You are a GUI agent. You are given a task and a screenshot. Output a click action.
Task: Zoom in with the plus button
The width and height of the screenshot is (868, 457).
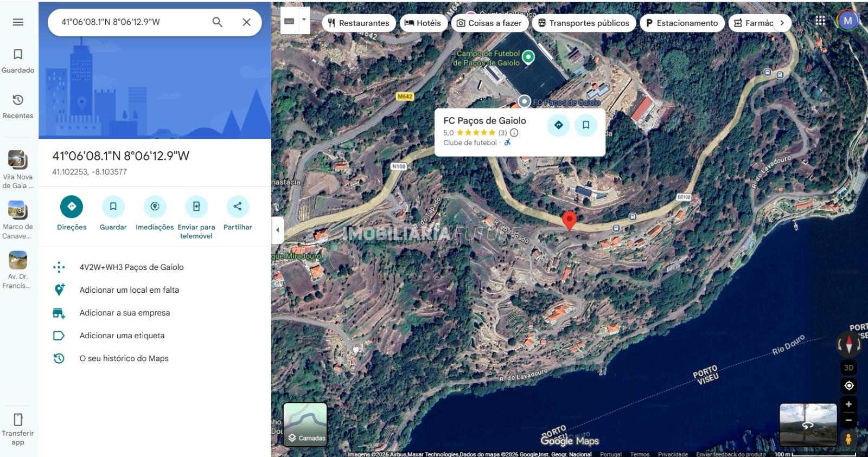(x=848, y=404)
